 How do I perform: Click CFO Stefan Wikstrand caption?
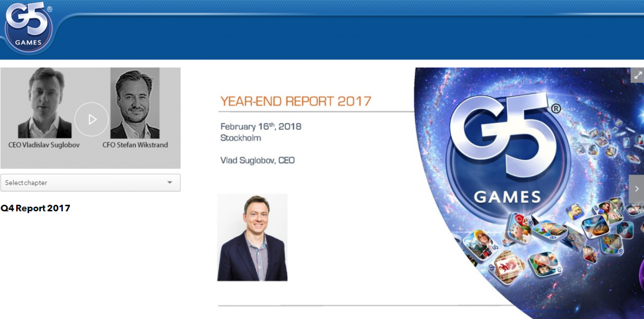click(135, 145)
